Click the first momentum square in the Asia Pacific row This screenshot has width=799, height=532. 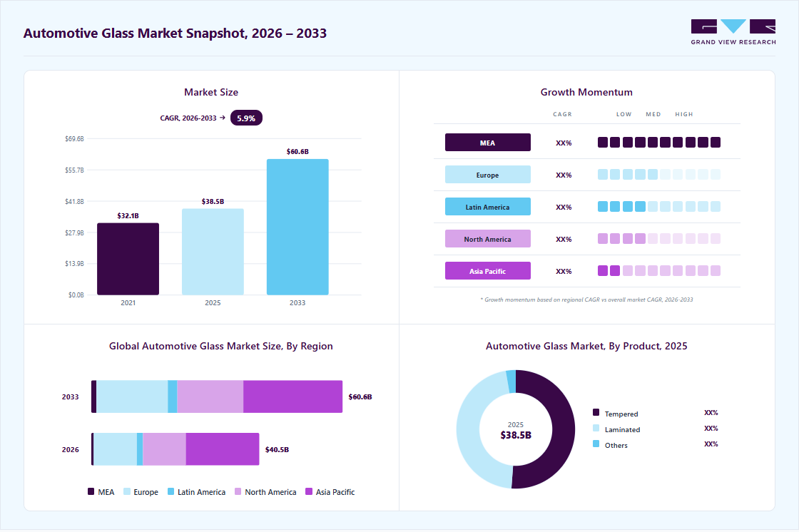603,270
